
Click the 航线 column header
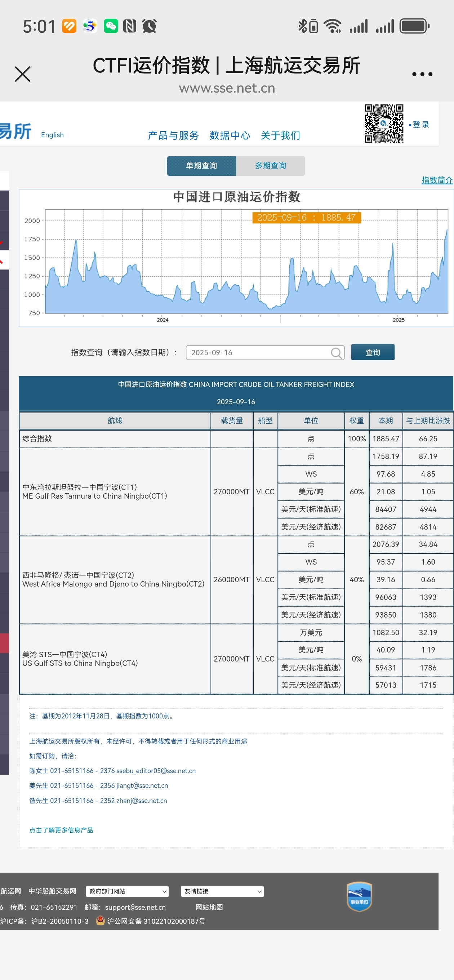(x=115, y=421)
